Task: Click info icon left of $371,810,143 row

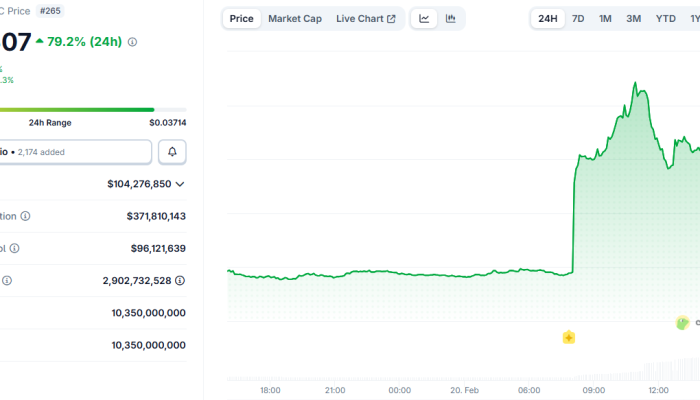Action: click(x=25, y=216)
